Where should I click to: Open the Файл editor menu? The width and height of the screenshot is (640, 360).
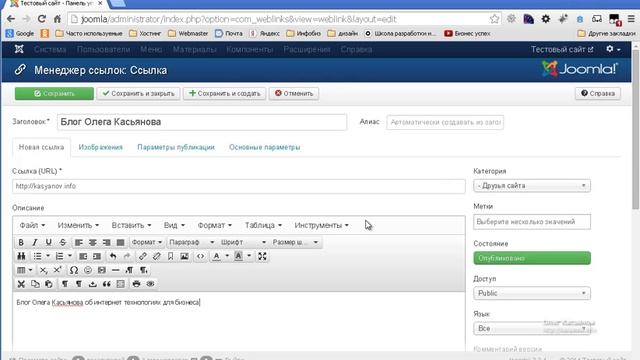pyautogui.click(x=32, y=225)
